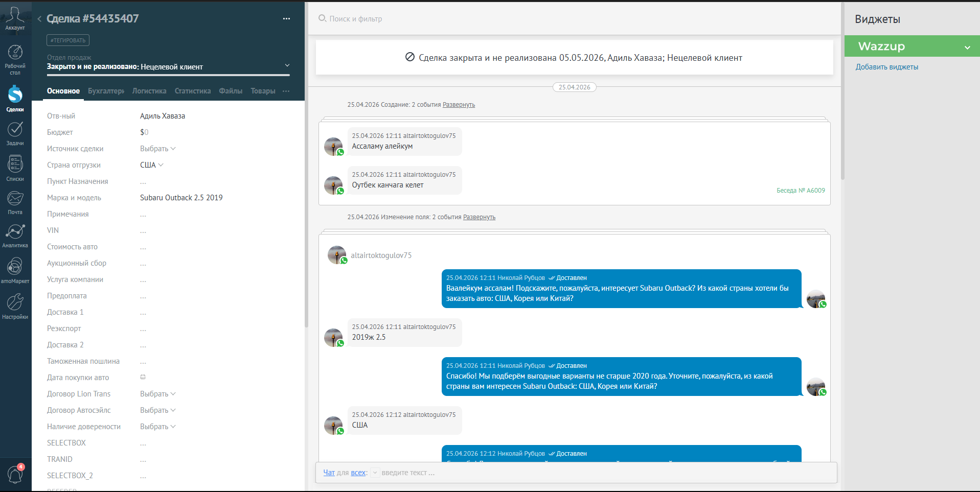The image size is (980, 492).
Task: Open the deal's three-dot options menu
Action: (x=286, y=19)
